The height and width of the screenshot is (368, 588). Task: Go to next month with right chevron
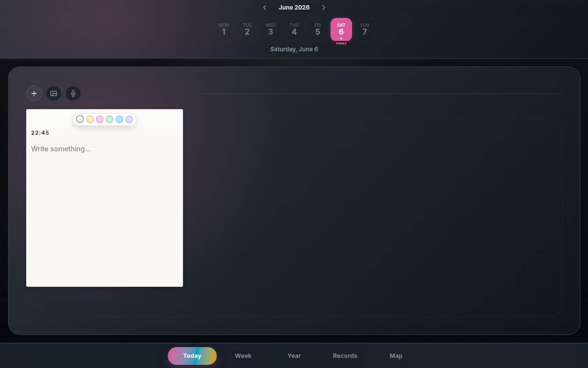tap(323, 7)
